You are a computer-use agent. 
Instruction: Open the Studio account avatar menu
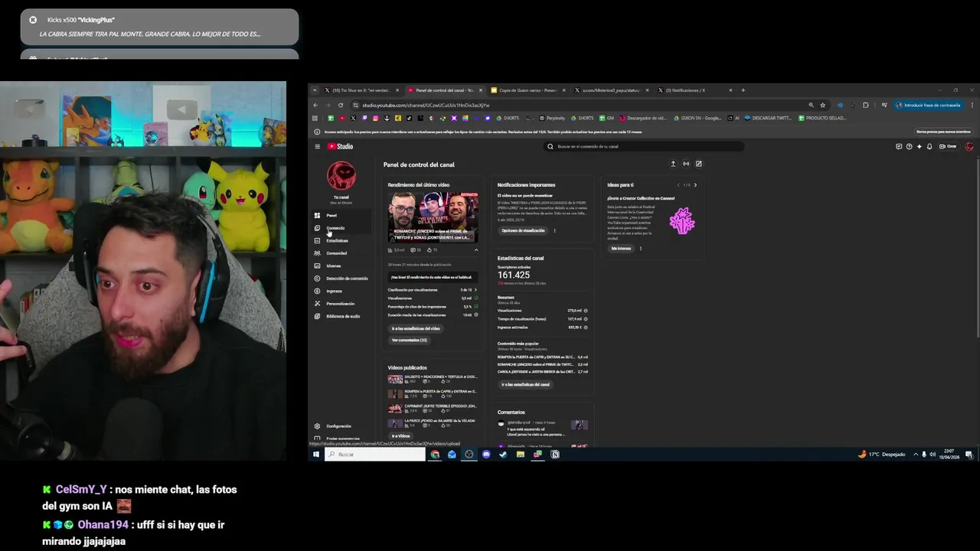969,146
